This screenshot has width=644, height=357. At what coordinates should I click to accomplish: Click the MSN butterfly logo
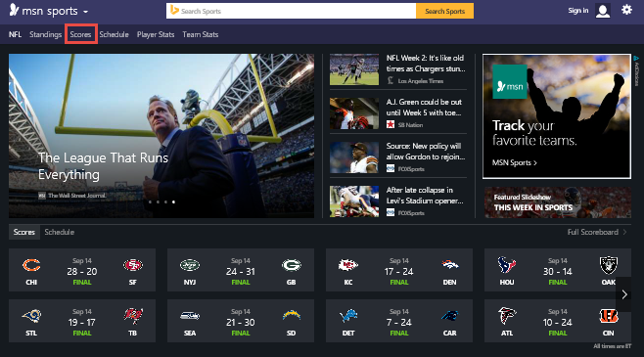14,10
